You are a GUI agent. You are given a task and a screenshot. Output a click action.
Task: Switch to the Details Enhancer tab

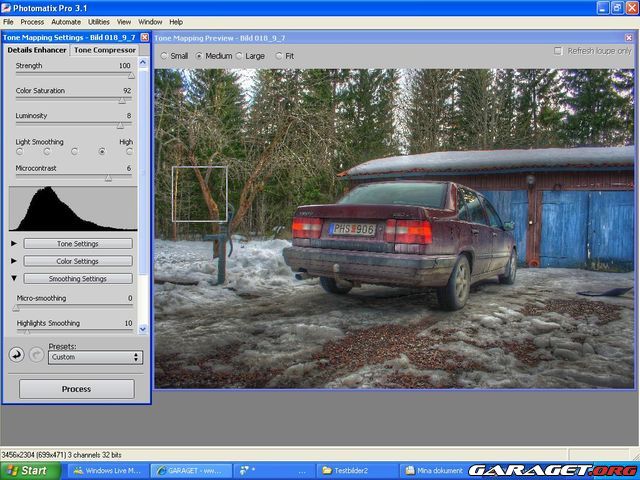click(x=37, y=50)
